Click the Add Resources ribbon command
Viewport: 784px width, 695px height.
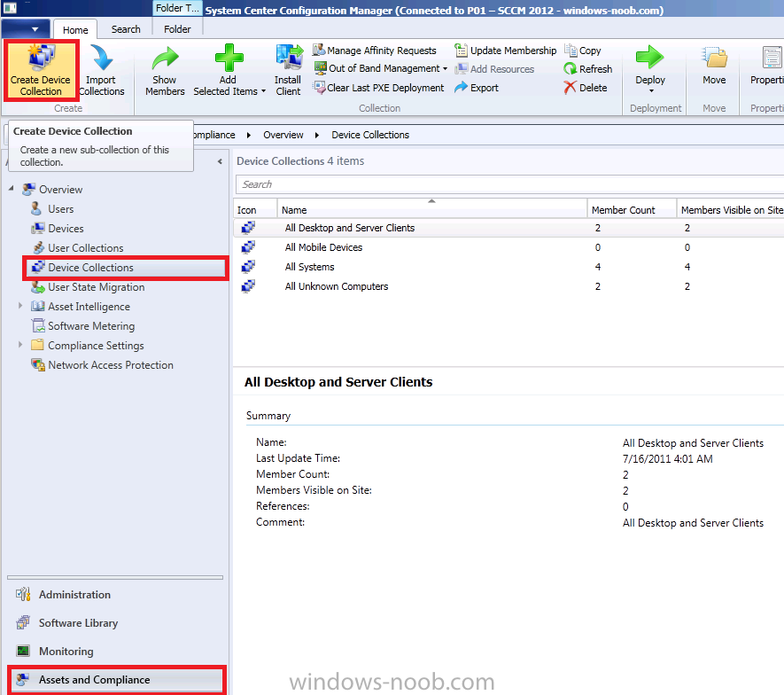494,69
